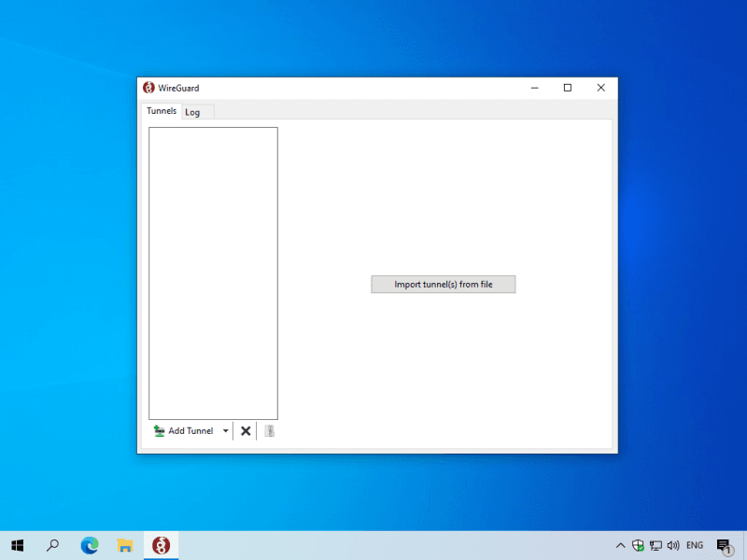Click inside the empty tunnels list
747x560 pixels.
click(213, 273)
